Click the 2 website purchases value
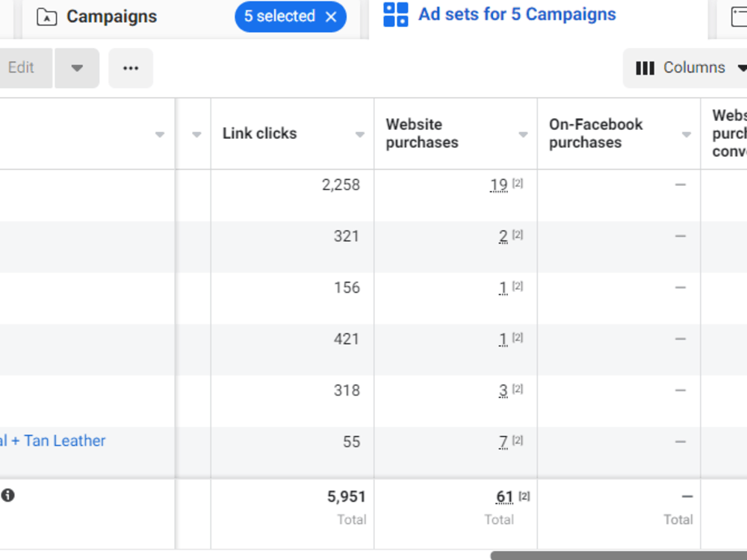 pyautogui.click(x=503, y=236)
